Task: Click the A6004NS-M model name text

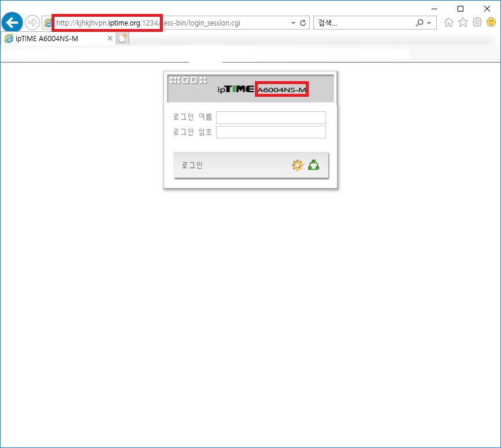Action: tap(281, 90)
